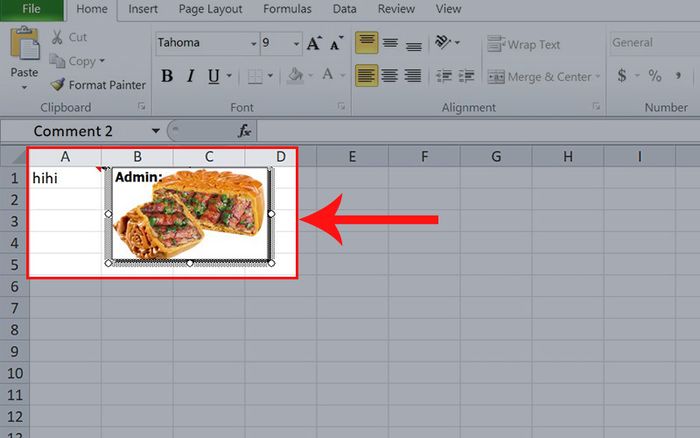Open the Underline style dropdown arrow

pyautogui.click(x=229, y=76)
